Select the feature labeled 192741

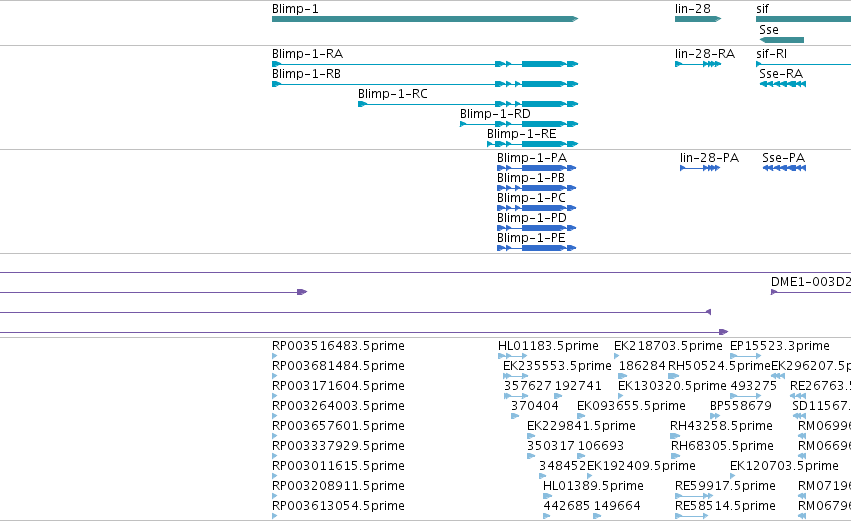click(577, 386)
